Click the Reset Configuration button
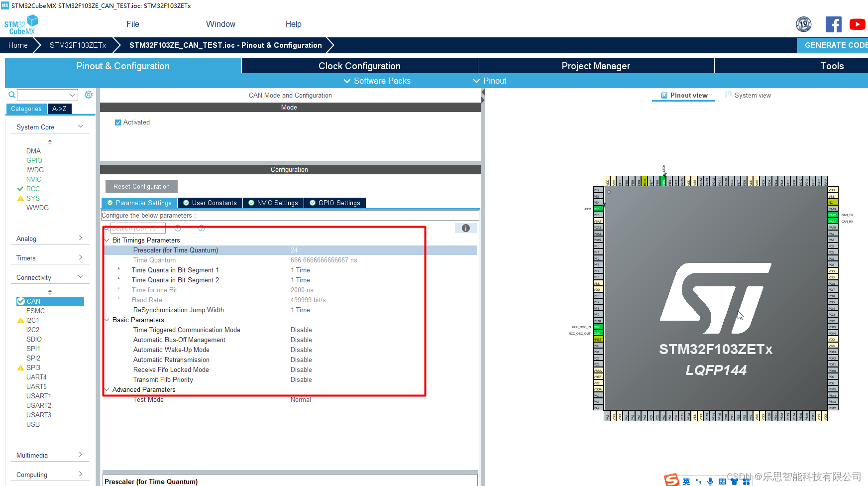 [141, 186]
